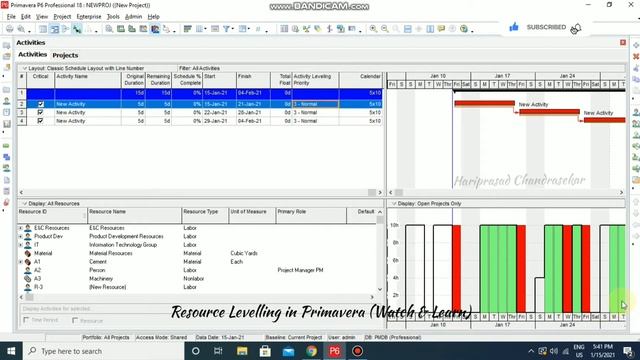640x360 pixels.
Task: Click the Level Resources toolbar icon
Action: [x=307, y=29]
